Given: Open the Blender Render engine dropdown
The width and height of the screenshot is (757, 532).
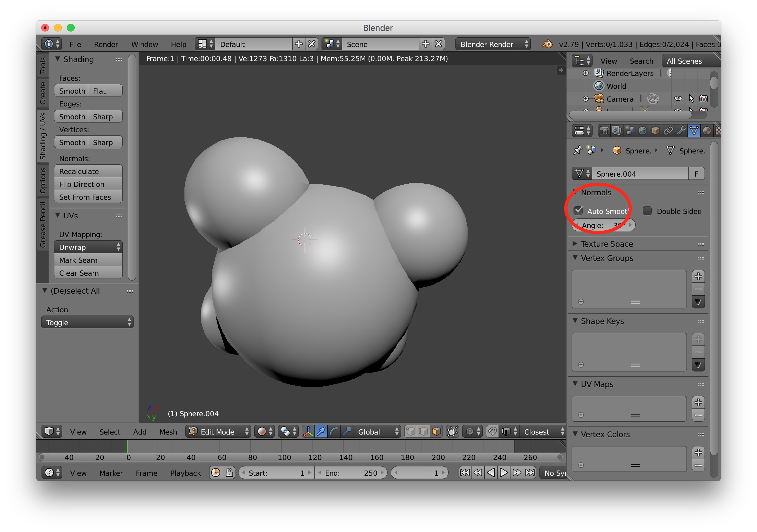Looking at the screenshot, I should (x=493, y=44).
